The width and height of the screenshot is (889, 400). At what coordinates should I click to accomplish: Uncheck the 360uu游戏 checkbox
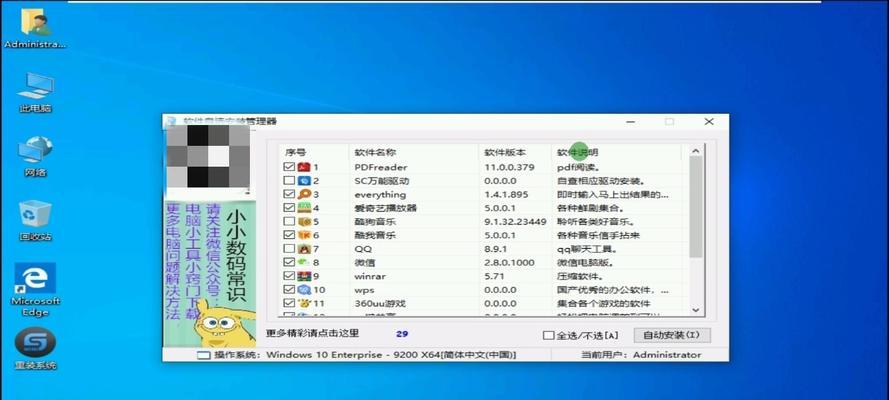tap(289, 303)
